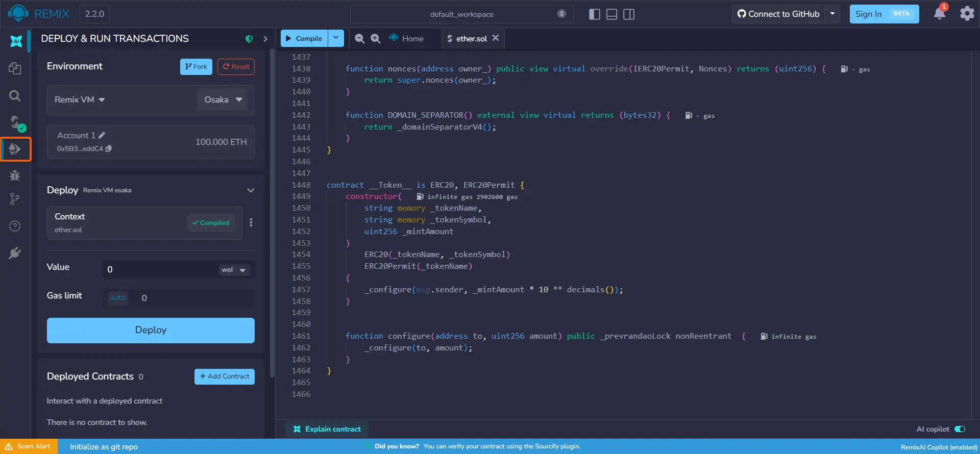Open Deploy & run transactions sidebar icon
The height and width of the screenshot is (454, 980).
pos(15,149)
